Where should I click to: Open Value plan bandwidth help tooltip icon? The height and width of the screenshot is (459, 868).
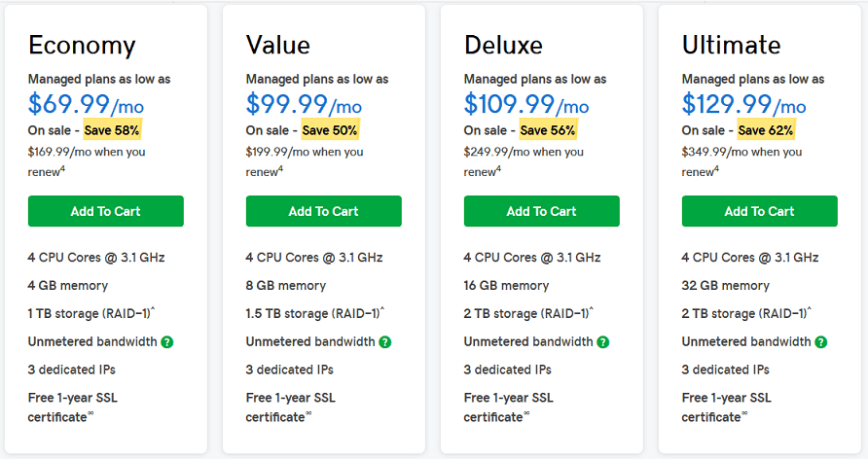point(385,342)
